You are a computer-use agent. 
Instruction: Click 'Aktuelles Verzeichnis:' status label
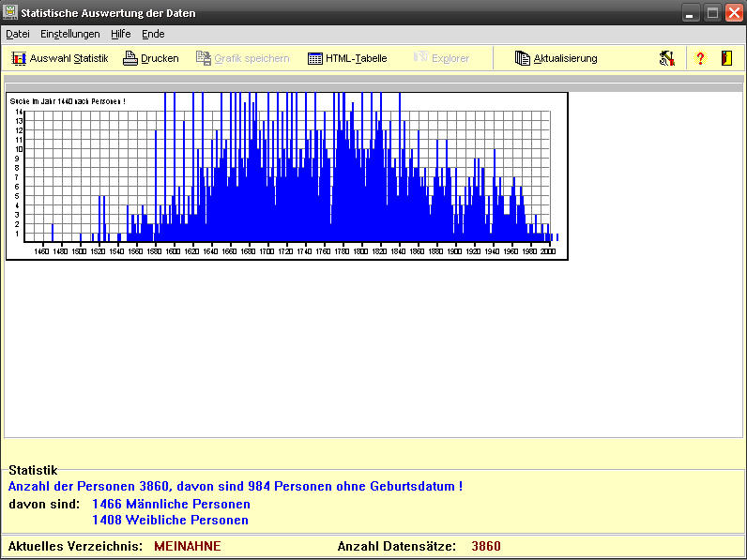75,546
